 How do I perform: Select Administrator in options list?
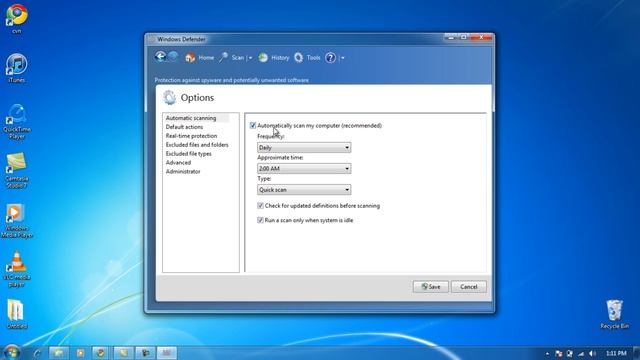coord(183,172)
